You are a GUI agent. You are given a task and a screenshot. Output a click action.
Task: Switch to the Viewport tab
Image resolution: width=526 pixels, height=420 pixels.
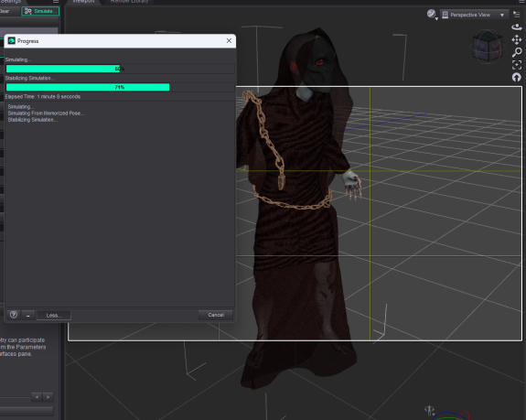pyautogui.click(x=83, y=1)
